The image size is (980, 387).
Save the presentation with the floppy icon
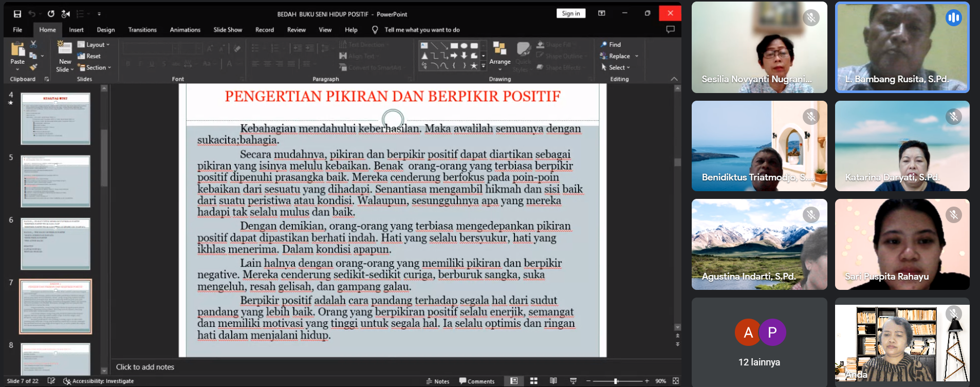(17, 14)
